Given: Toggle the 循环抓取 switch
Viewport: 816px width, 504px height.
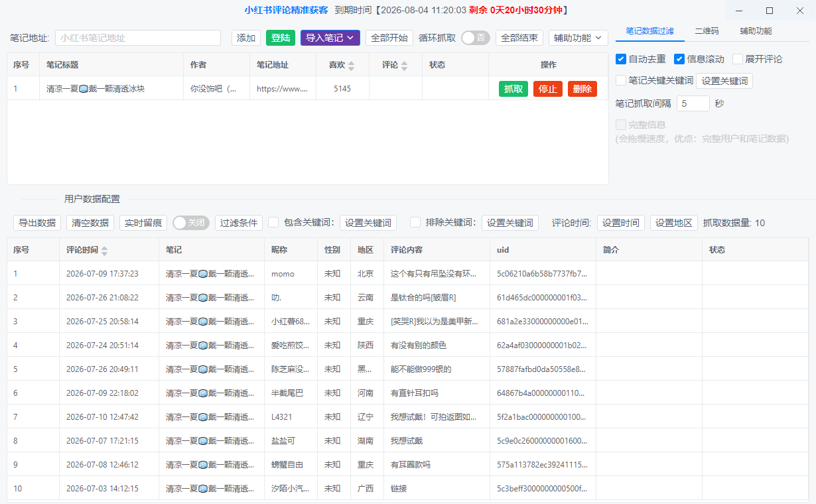Looking at the screenshot, I should click(475, 38).
